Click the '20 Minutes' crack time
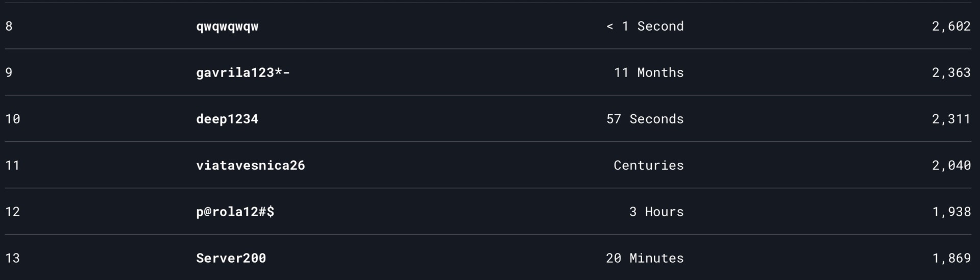The height and width of the screenshot is (280, 980). [x=645, y=258]
